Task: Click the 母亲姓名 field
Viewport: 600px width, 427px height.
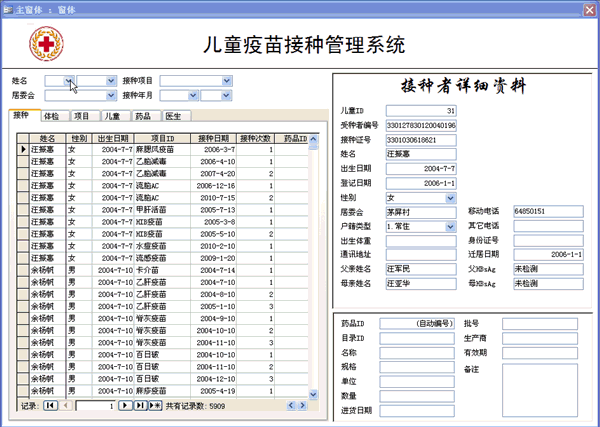Action: coord(421,284)
